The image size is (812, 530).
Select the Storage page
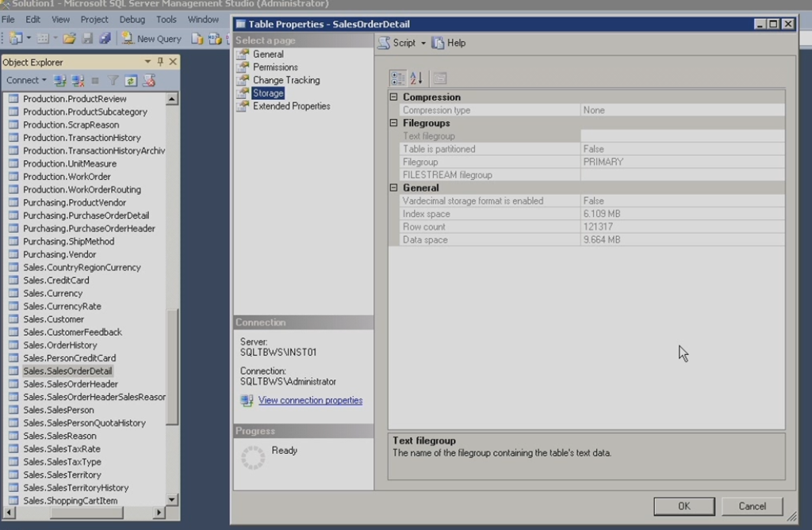[268, 93]
